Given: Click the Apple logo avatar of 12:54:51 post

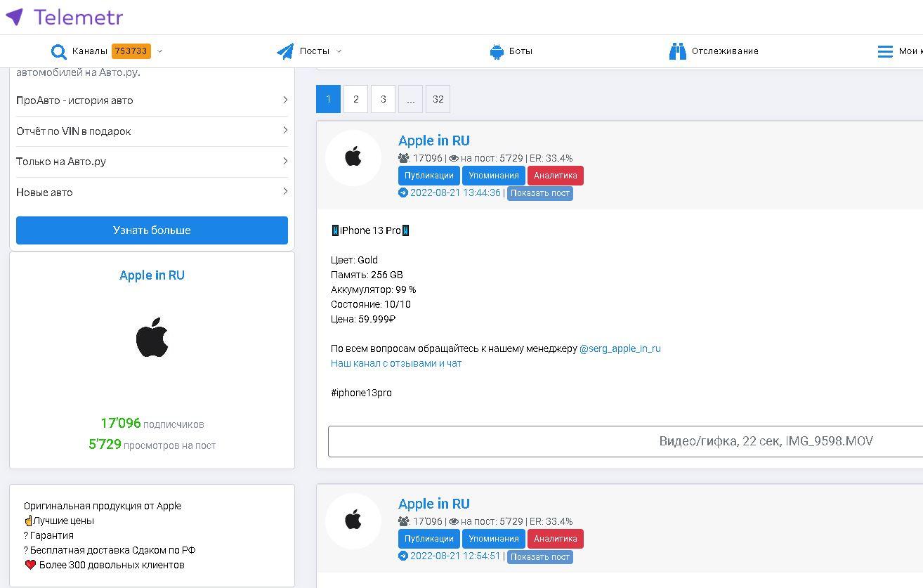Looking at the screenshot, I should (x=353, y=521).
